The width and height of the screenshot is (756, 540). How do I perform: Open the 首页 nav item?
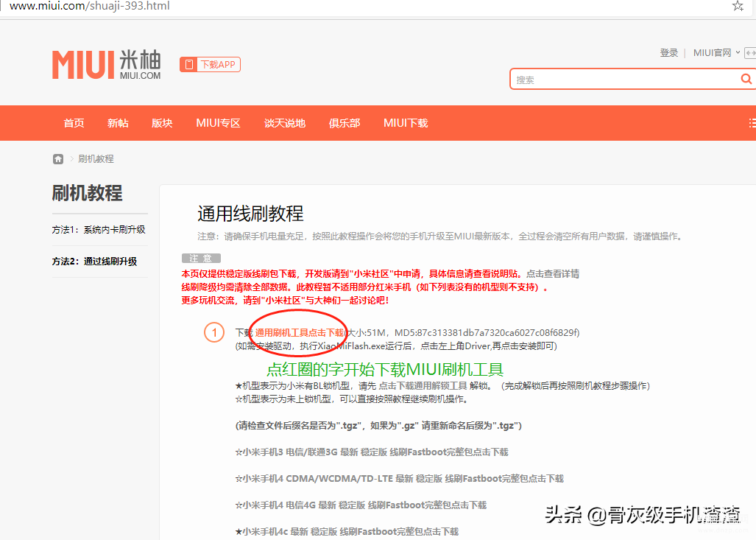click(74, 123)
